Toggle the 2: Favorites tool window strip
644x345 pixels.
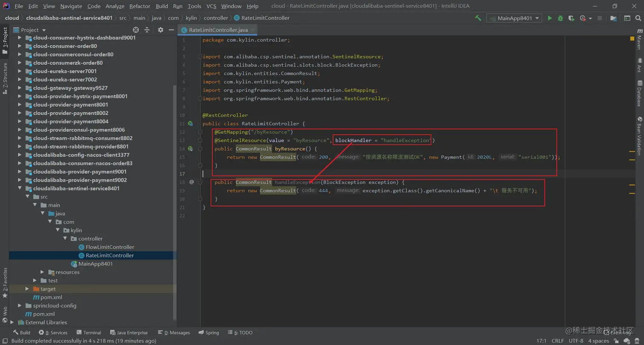click(x=5, y=283)
